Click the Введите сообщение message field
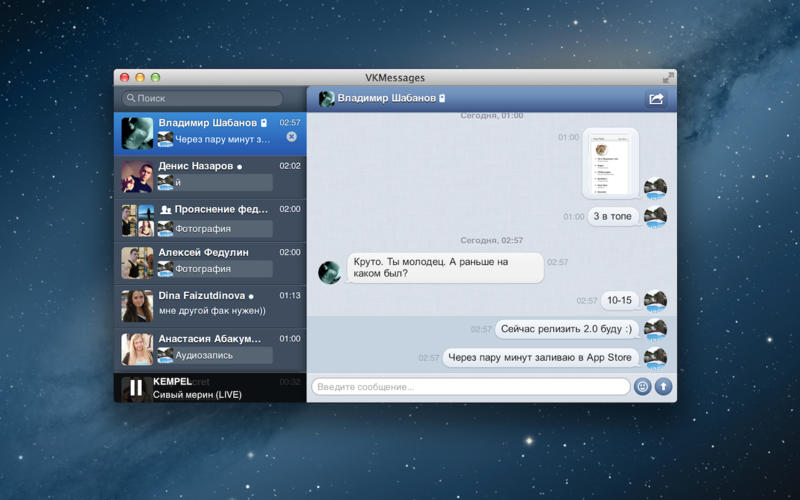Viewport: 800px width, 500px height. click(x=470, y=387)
